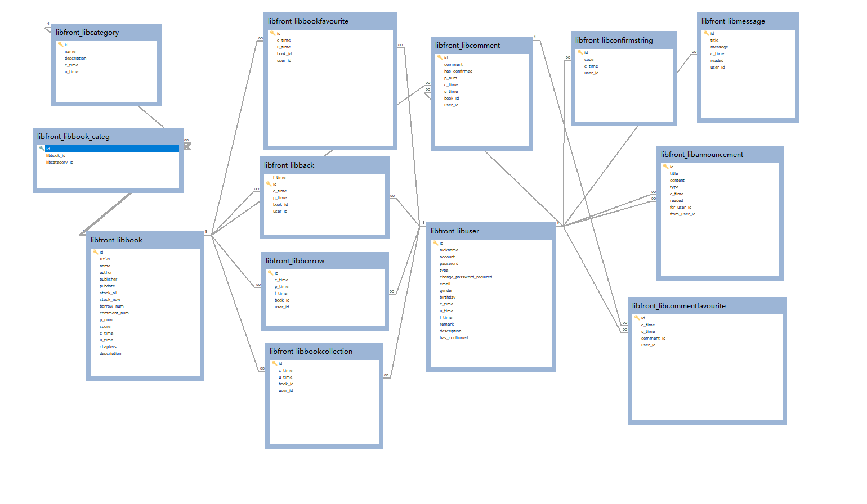The image size is (867, 504).
Task: Select the p_time field in libfront_libborrow
Action: (x=281, y=287)
